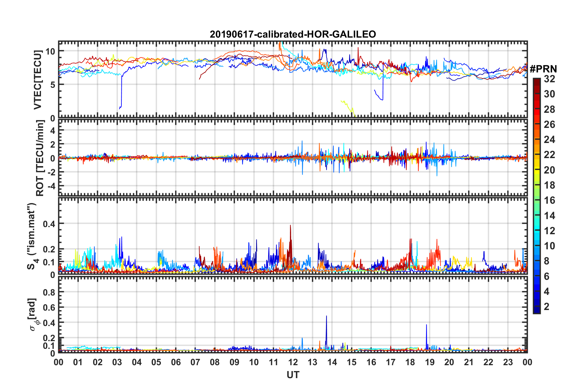The image size is (586, 392).
Task: Click x-axis hour tick 17
Action: (x=391, y=362)
